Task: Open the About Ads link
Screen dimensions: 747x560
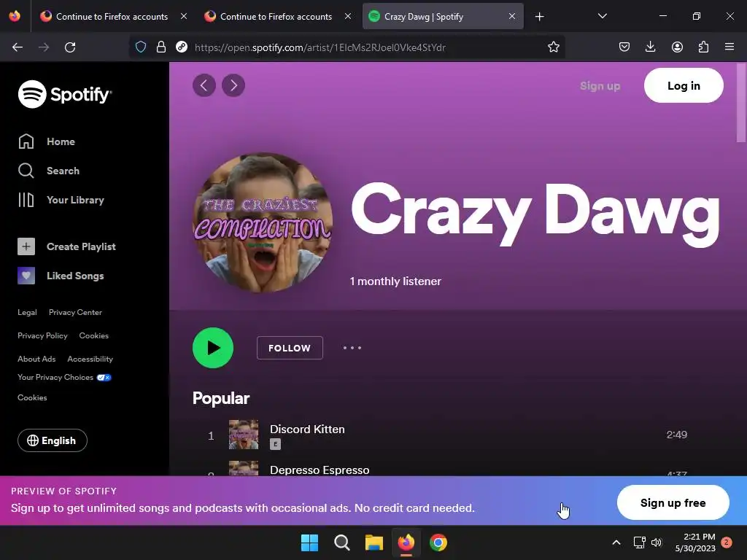Action: [x=36, y=359]
